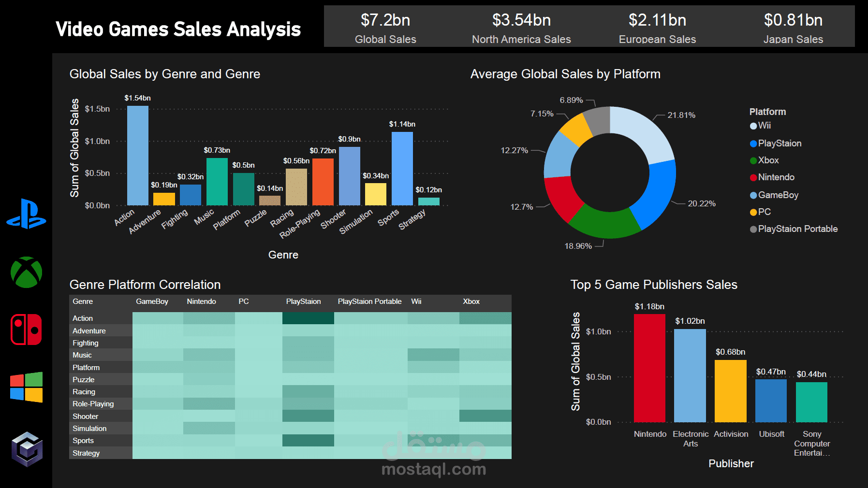868x488 pixels.
Task: Click the Sony Computer Entertainment publisher bar
Action: click(811, 402)
